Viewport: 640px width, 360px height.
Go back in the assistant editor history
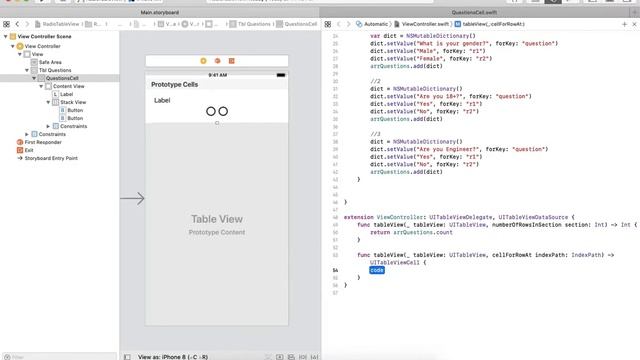tap(338, 24)
